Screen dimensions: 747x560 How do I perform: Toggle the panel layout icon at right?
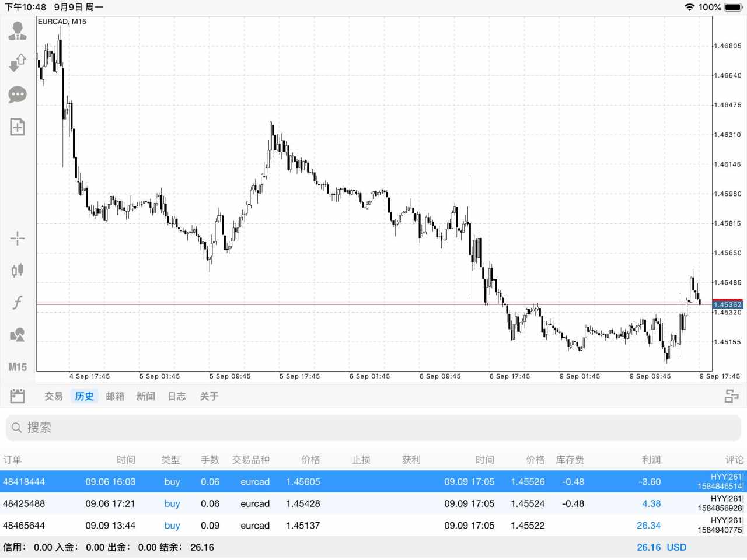point(731,396)
